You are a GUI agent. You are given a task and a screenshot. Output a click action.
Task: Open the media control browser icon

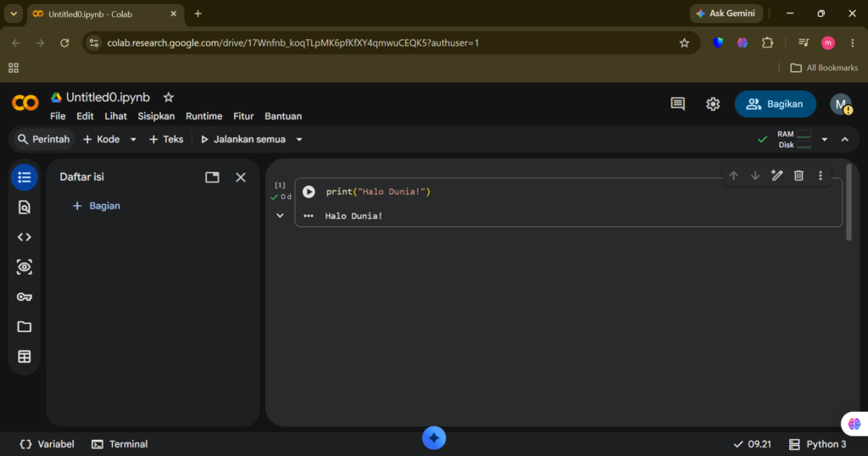point(804,42)
